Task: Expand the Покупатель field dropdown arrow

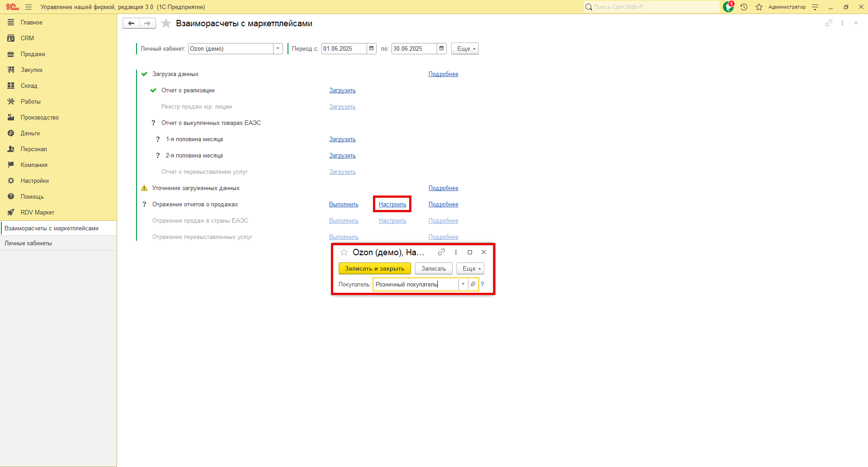Action: [463, 284]
